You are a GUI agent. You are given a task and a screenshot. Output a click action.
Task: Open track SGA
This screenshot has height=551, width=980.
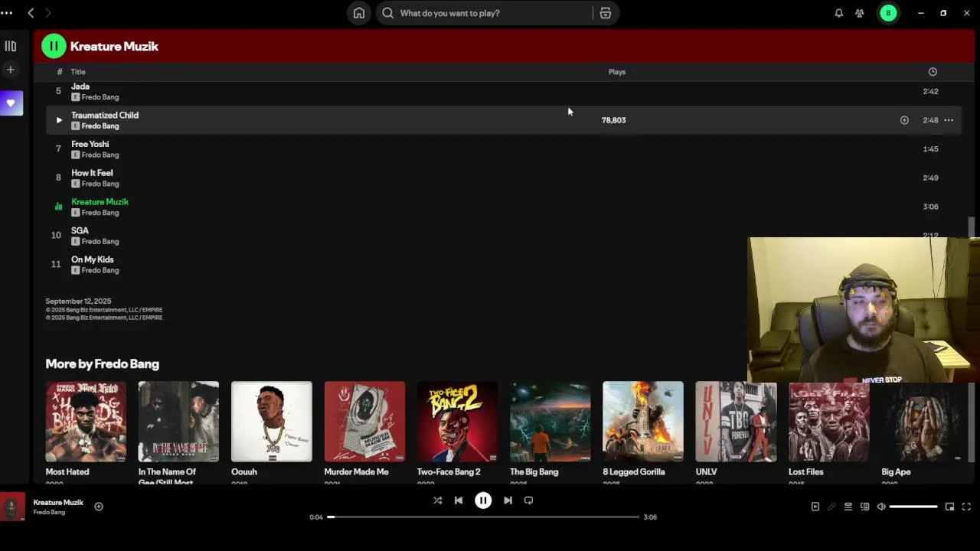(x=80, y=230)
